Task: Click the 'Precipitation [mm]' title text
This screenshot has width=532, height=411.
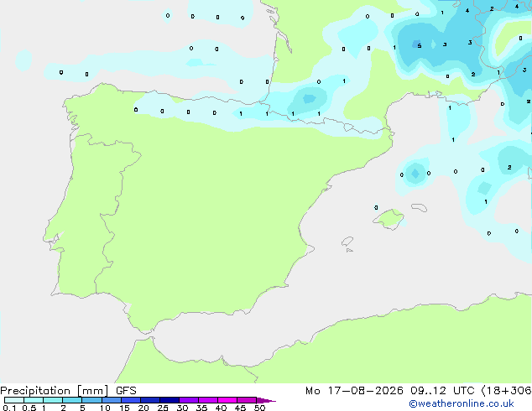Action: click(55, 391)
